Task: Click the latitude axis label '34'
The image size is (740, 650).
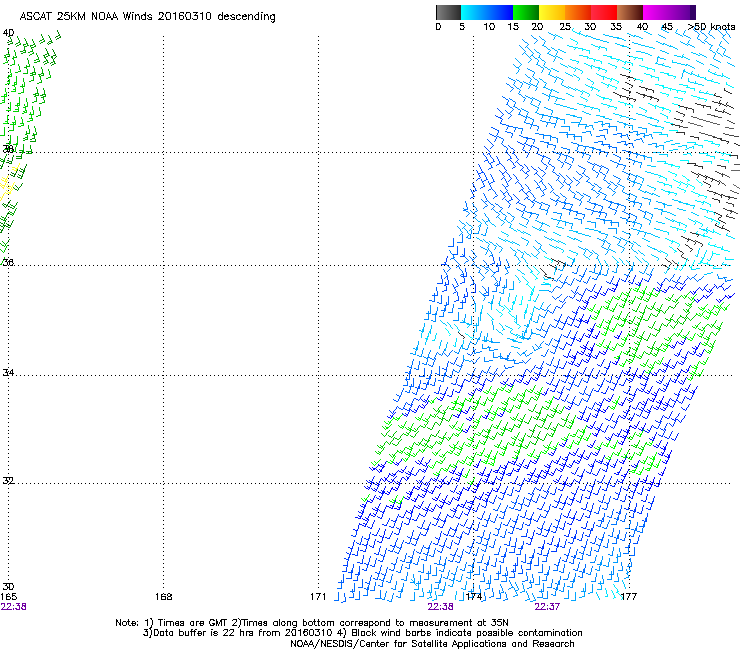Action: click(8, 372)
